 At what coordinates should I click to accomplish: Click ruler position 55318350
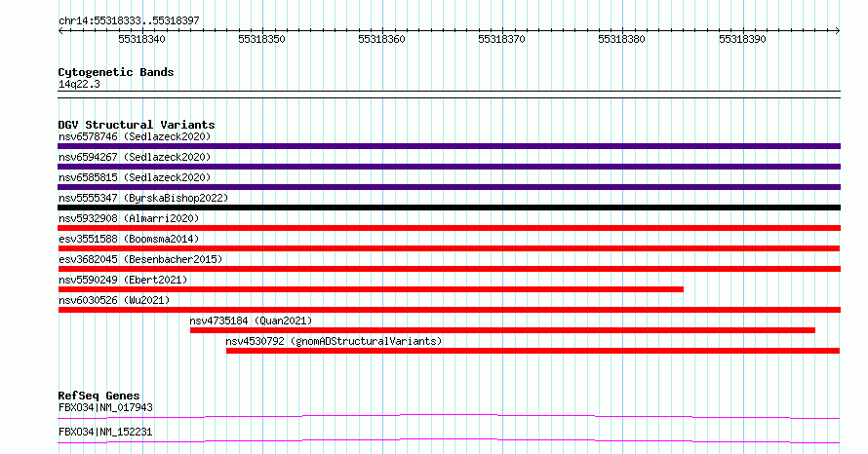click(261, 39)
